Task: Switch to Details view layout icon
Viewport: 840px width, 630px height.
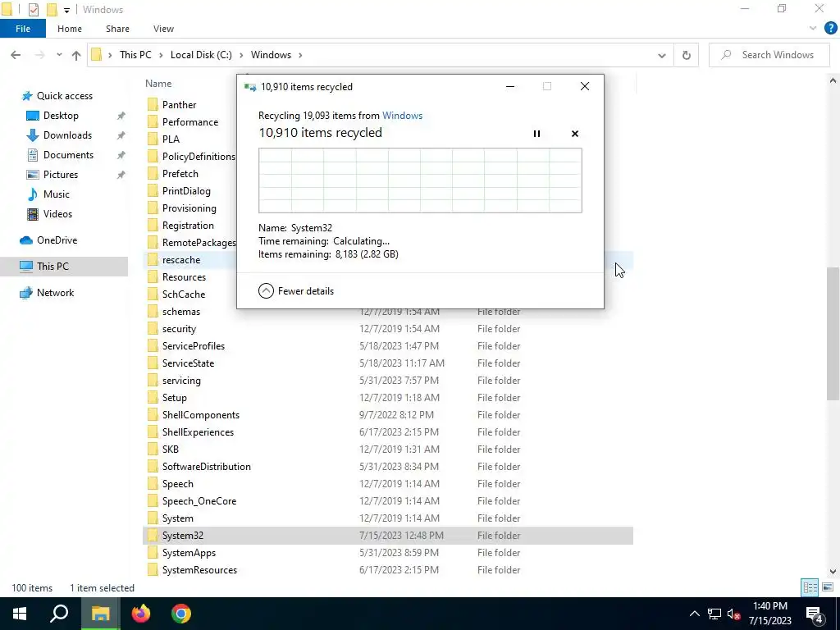Action: (810, 587)
